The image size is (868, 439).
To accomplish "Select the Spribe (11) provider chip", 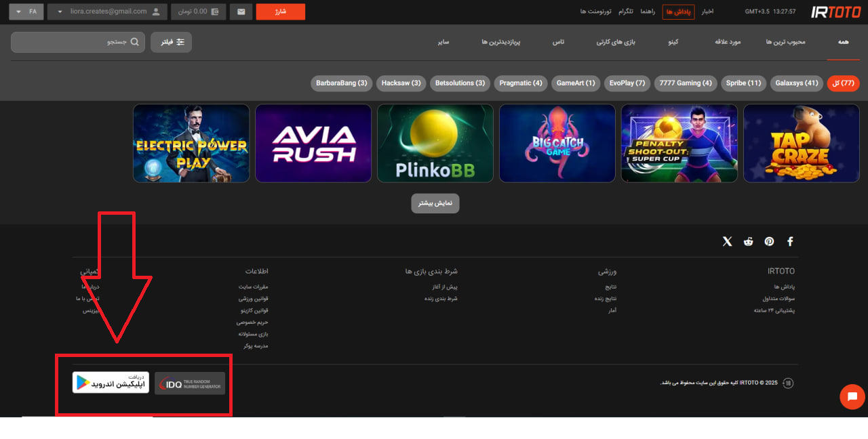I will [743, 83].
